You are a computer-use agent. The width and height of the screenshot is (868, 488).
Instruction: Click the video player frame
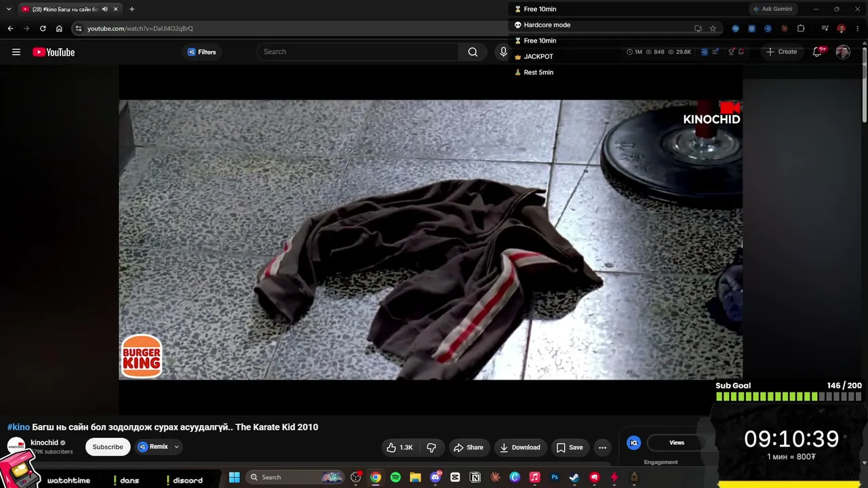pyautogui.click(x=431, y=239)
